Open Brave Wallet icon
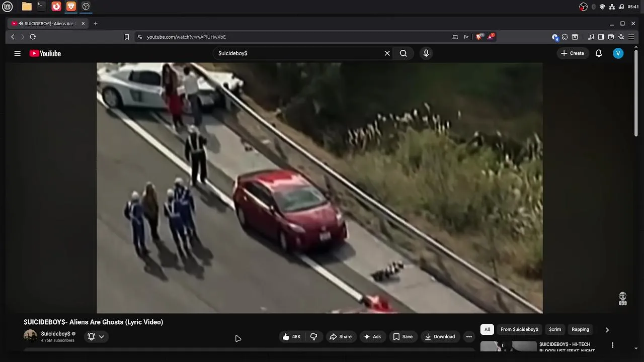This screenshot has height=362, width=644. pos(611,37)
